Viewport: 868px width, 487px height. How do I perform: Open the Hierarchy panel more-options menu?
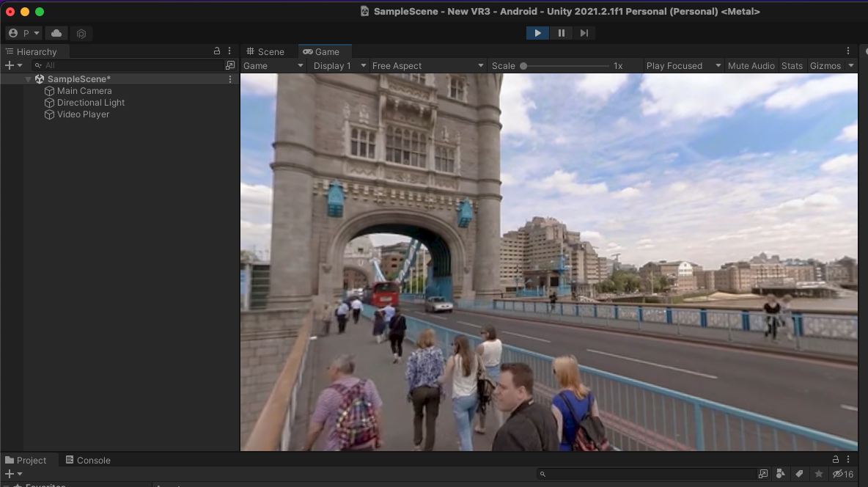[x=229, y=51]
